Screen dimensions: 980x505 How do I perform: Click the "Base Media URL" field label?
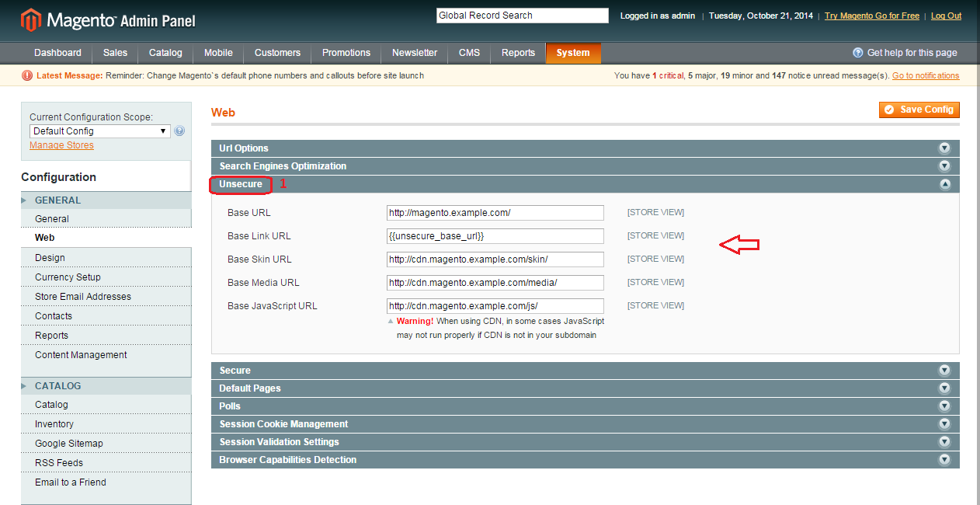pyautogui.click(x=263, y=283)
